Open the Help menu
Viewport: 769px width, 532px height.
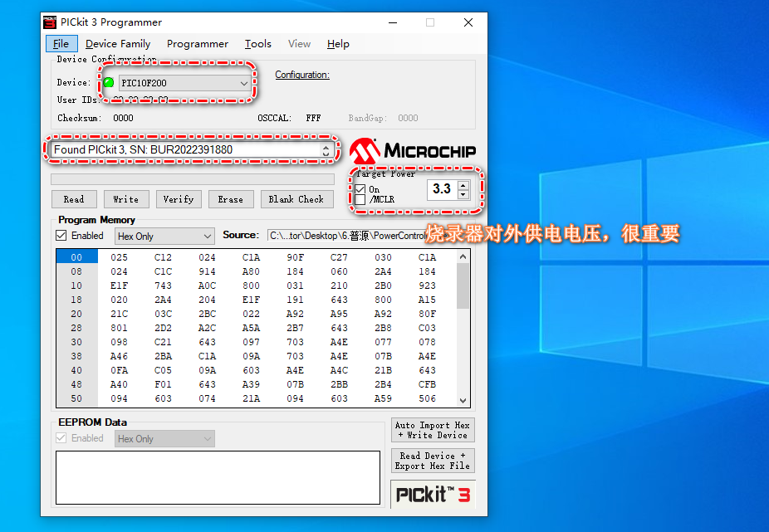(338, 44)
